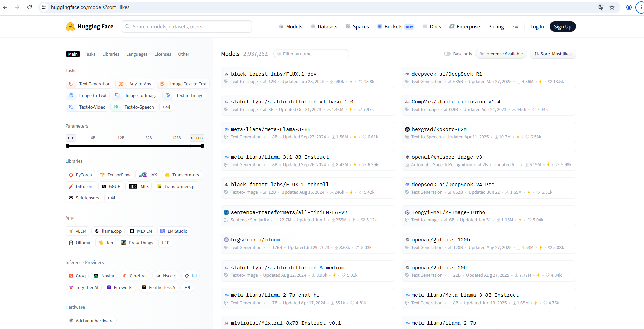Filter by Safetensors library
Image resolution: width=644 pixels, height=329 pixels.
(x=84, y=198)
